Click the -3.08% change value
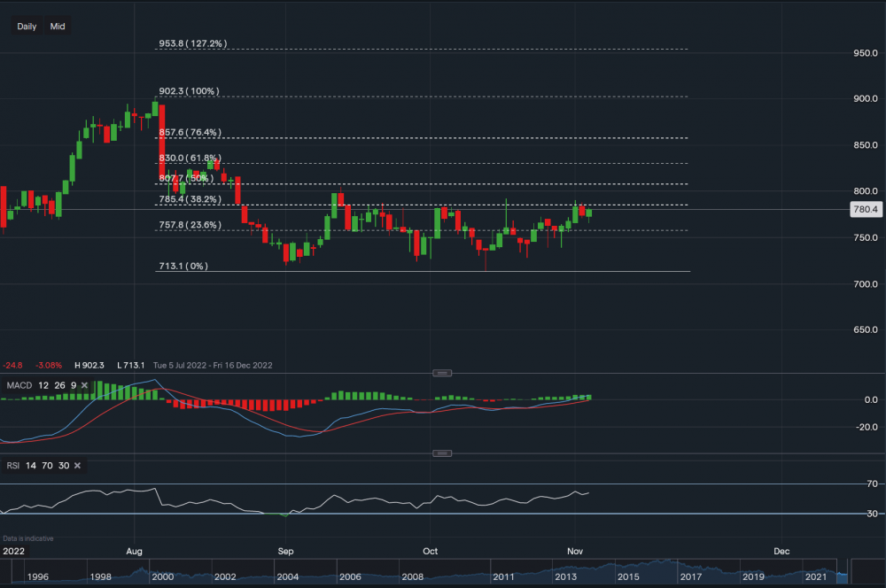This screenshot has width=886, height=588. 51,365
